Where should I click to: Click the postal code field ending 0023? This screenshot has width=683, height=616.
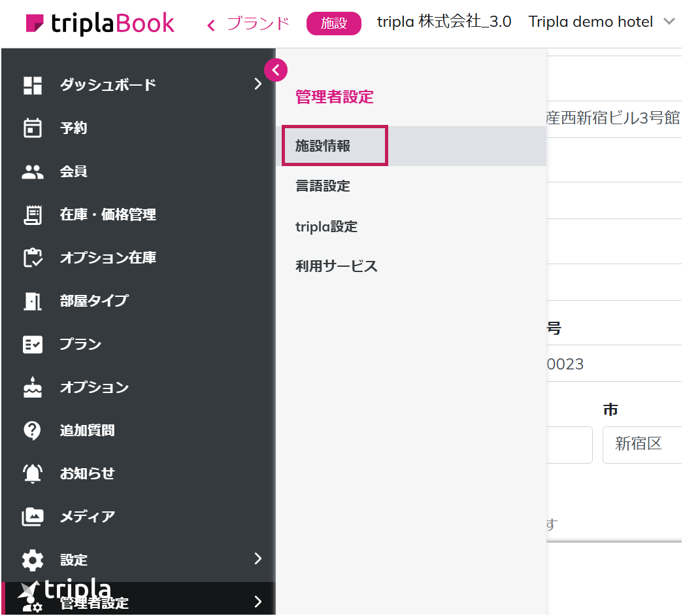(614, 364)
